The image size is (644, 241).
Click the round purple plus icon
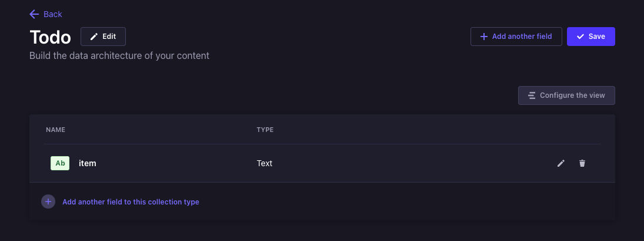coord(48,202)
